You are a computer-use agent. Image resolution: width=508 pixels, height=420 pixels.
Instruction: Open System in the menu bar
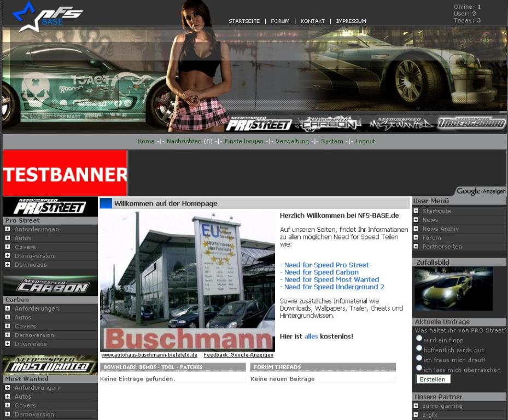click(332, 141)
